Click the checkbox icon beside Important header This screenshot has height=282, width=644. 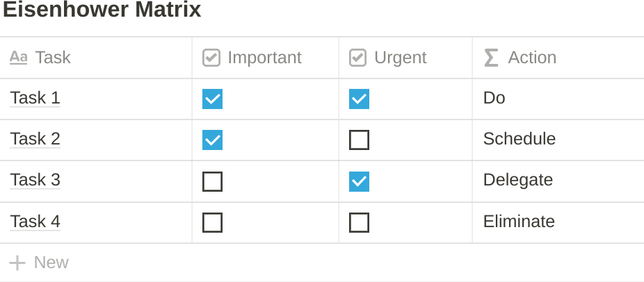point(211,58)
